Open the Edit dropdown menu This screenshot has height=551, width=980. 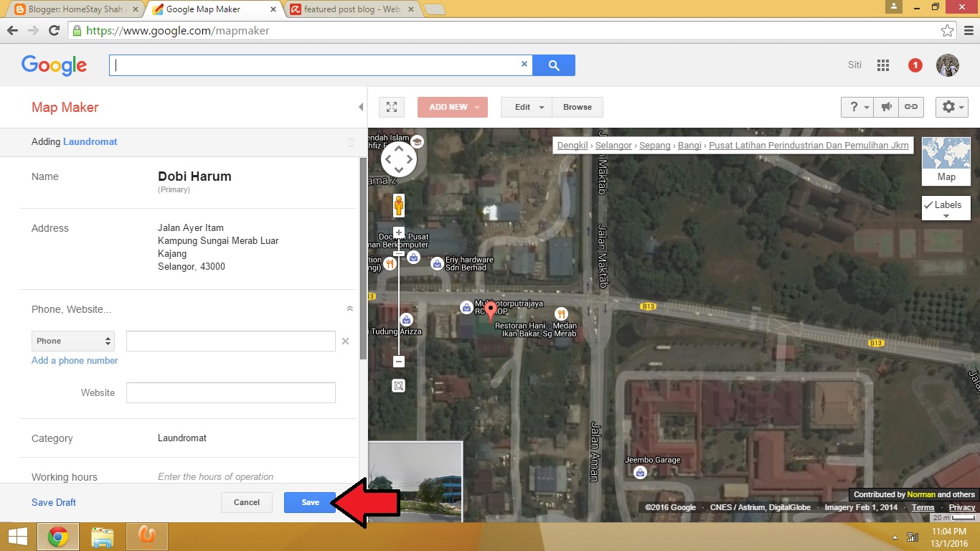(526, 106)
